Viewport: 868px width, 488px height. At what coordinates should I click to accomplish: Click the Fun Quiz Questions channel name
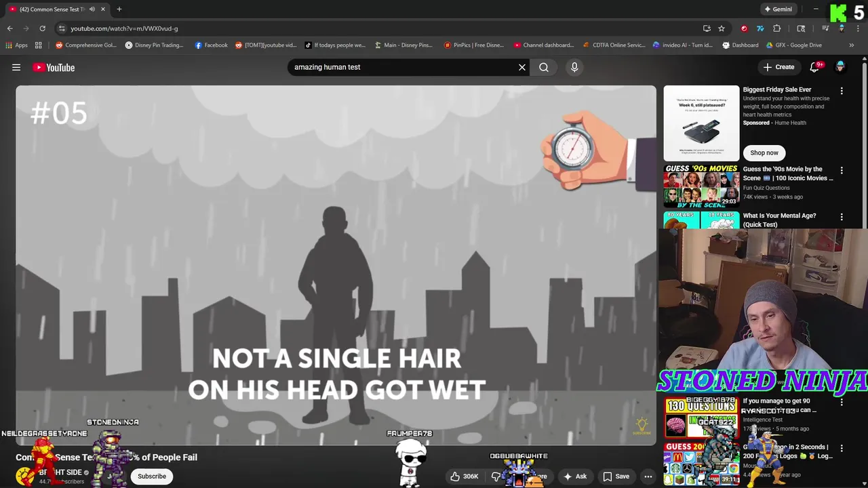[x=766, y=188]
